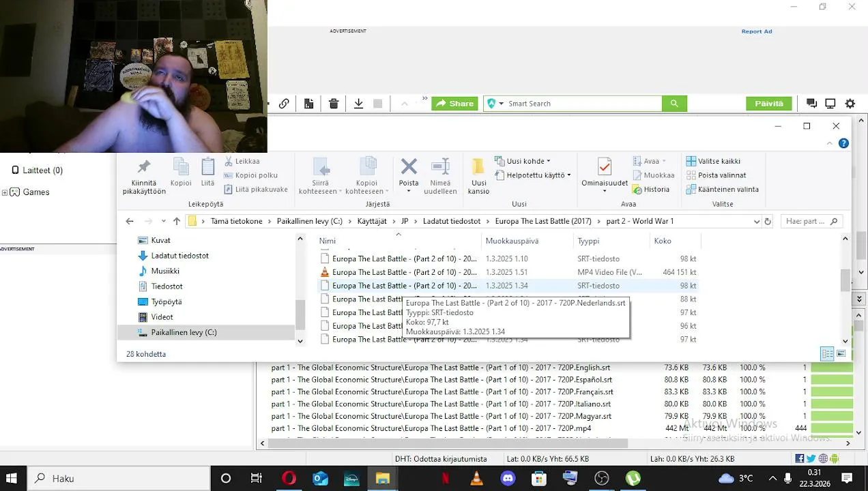
Task: Click Europa The Last Battle (2017) breadcrumb
Action: point(543,222)
